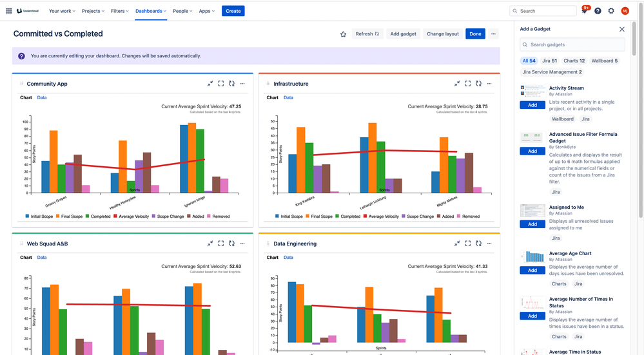
Task: Expand the Your work dropdown
Action: pos(62,11)
